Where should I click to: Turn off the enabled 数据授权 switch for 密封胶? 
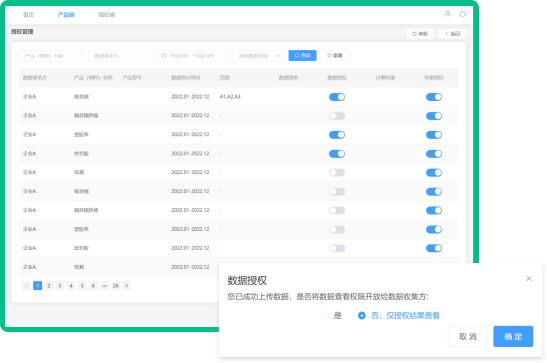[337, 154]
